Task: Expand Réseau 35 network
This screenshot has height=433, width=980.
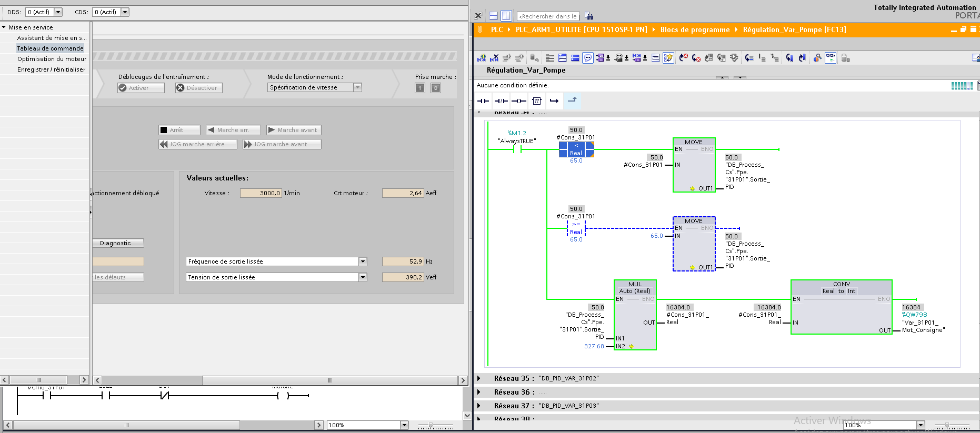Action: [478, 378]
